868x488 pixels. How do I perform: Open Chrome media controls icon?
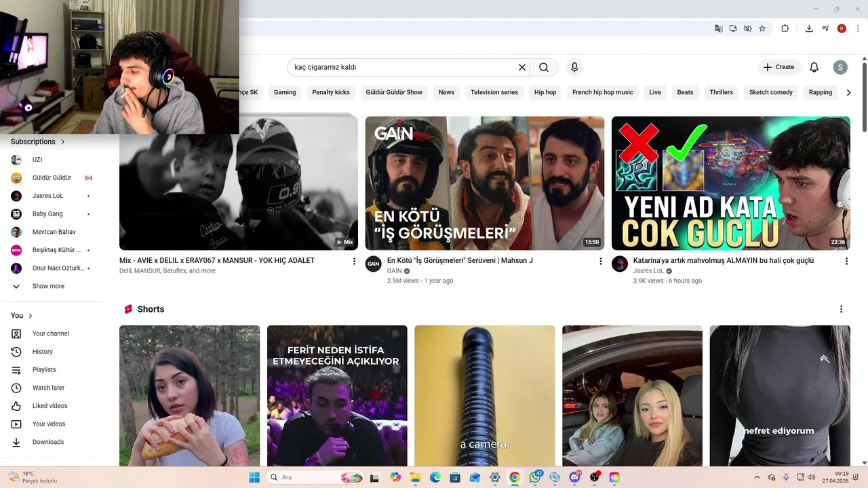pos(825,28)
